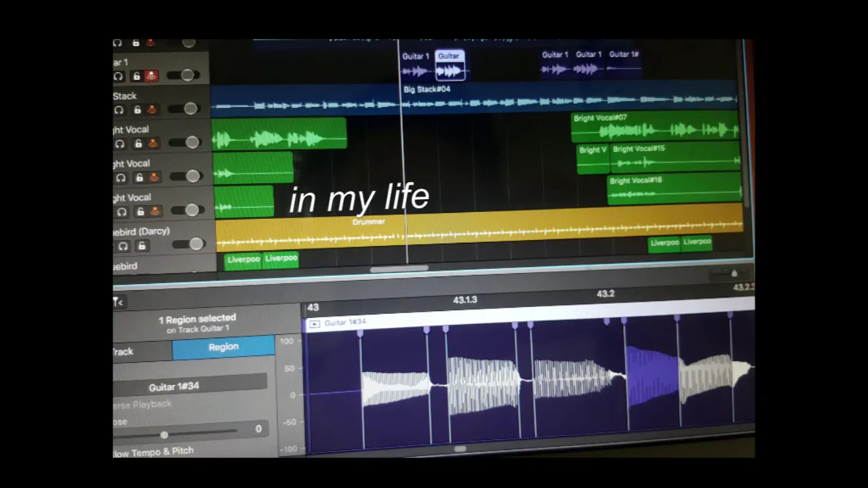Select the Region tab in the editor
This screenshot has height=488, width=868.
pyautogui.click(x=224, y=347)
